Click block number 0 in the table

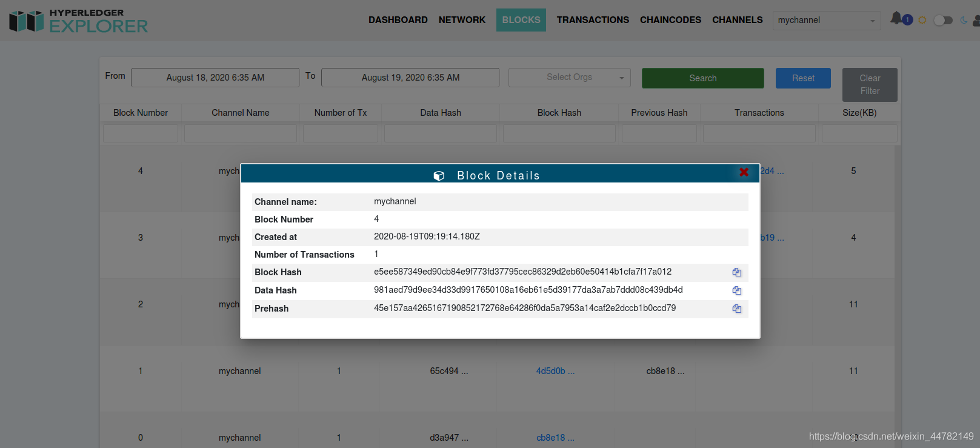click(x=141, y=438)
